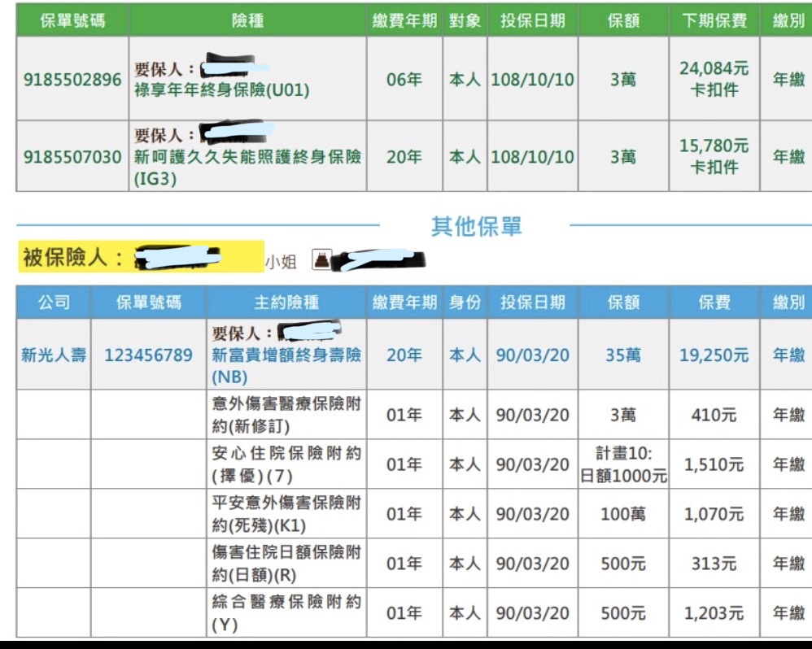This screenshot has height=649, width=812.
Task: Click the green 保單號碼 column header
Action: coord(72,20)
